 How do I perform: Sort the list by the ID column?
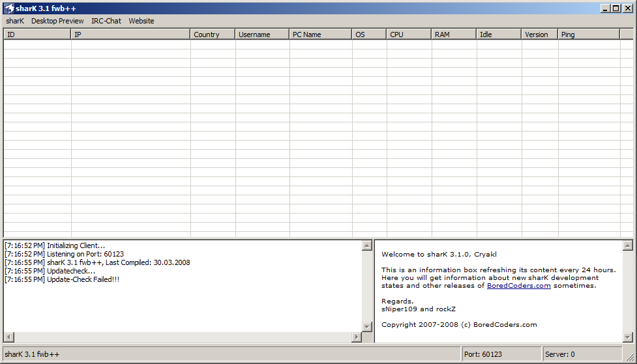(x=37, y=35)
